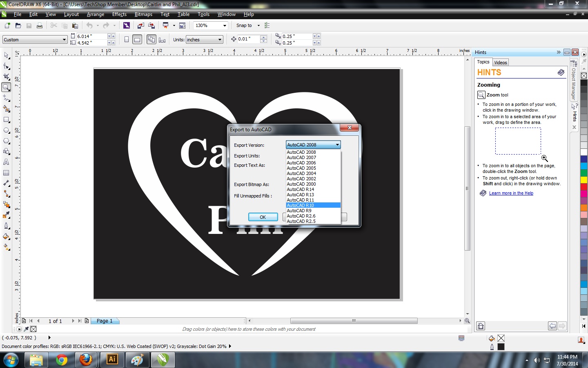
Task: Increase the nudge distance spinner
Action: [x=263, y=37]
